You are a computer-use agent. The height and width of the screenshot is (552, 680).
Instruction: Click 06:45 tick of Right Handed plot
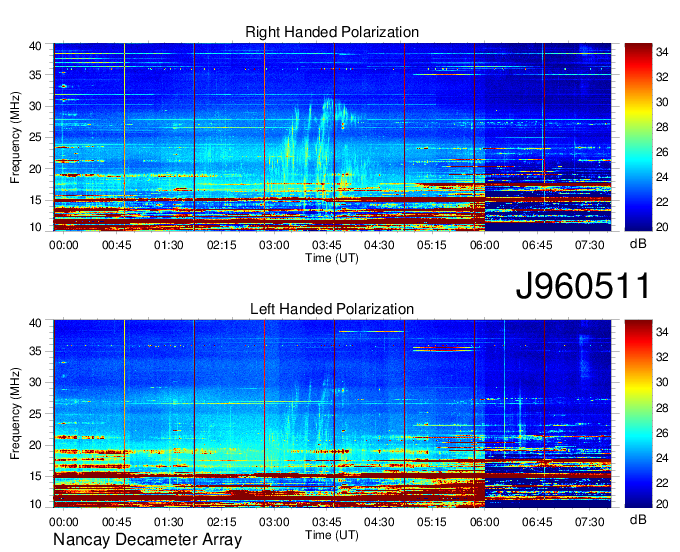537,245
